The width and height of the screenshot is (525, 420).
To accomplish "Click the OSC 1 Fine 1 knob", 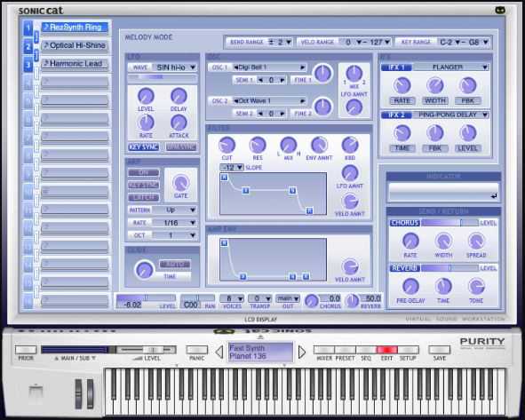I will 322,74.
